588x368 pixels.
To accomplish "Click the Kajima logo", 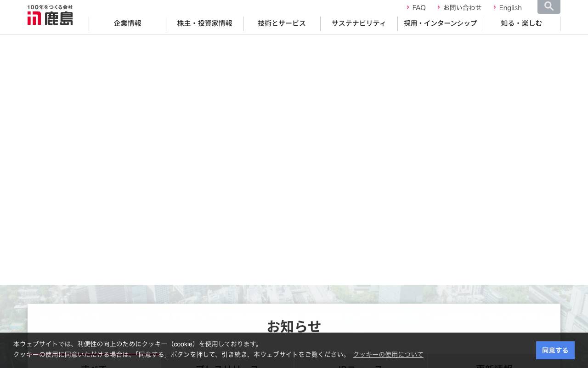I will click(x=50, y=15).
